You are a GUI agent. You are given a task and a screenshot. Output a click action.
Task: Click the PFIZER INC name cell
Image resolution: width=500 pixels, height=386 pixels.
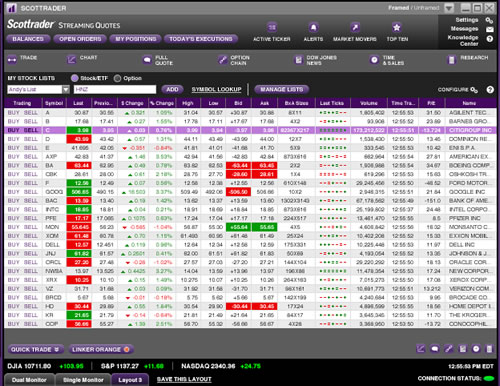[469, 218]
